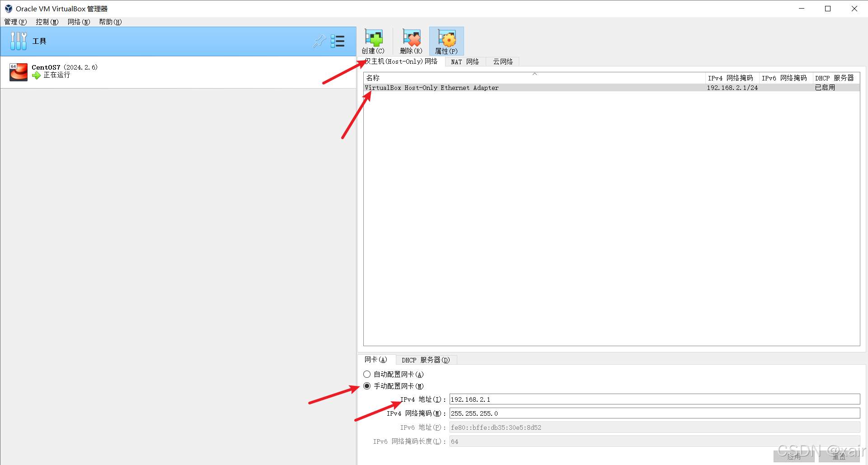Image resolution: width=868 pixels, height=465 pixels.
Task: Switch to the NAT 网络 tab
Action: pyautogui.click(x=465, y=62)
